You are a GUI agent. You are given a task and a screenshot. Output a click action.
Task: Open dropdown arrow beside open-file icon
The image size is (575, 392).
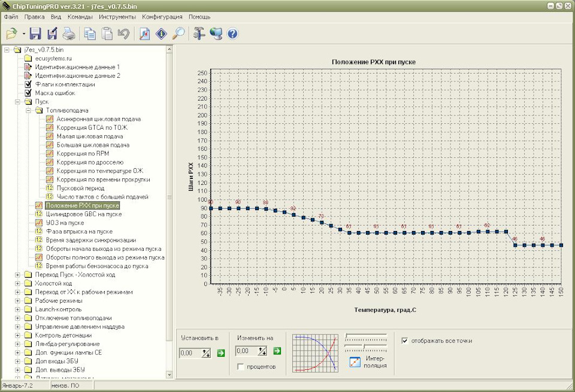24,34
